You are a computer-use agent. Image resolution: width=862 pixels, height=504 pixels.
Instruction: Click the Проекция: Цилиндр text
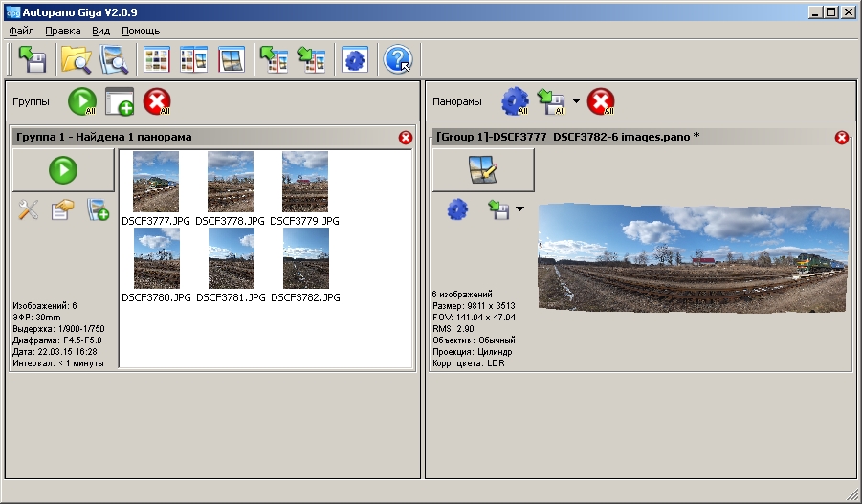[x=473, y=352]
